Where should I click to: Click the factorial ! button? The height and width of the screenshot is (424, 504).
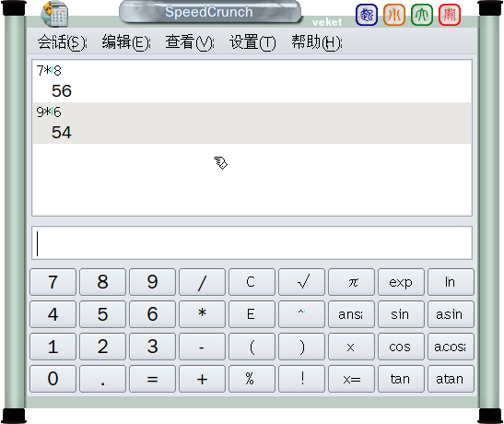click(x=302, y=379)
